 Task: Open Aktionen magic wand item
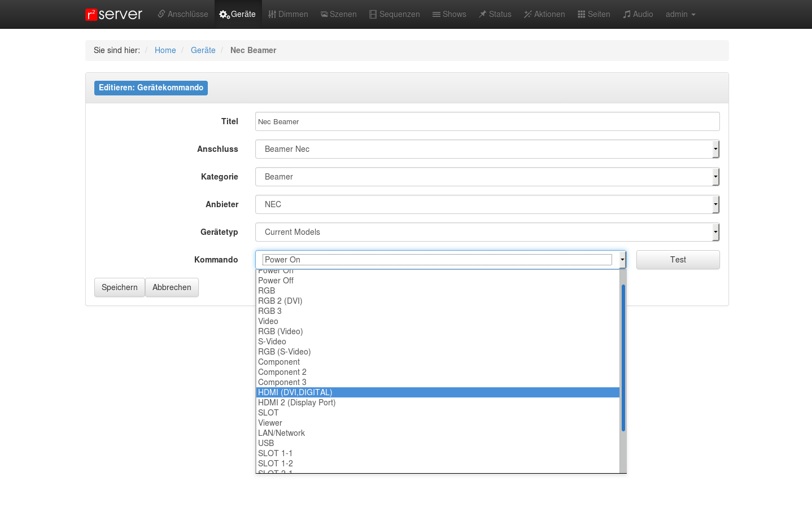pos(544,14)
